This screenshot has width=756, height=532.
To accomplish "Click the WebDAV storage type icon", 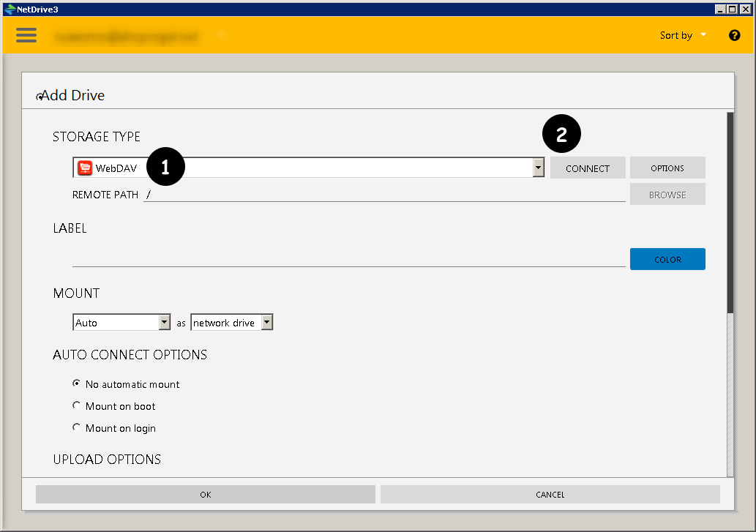I will click(x=85, y=168).
